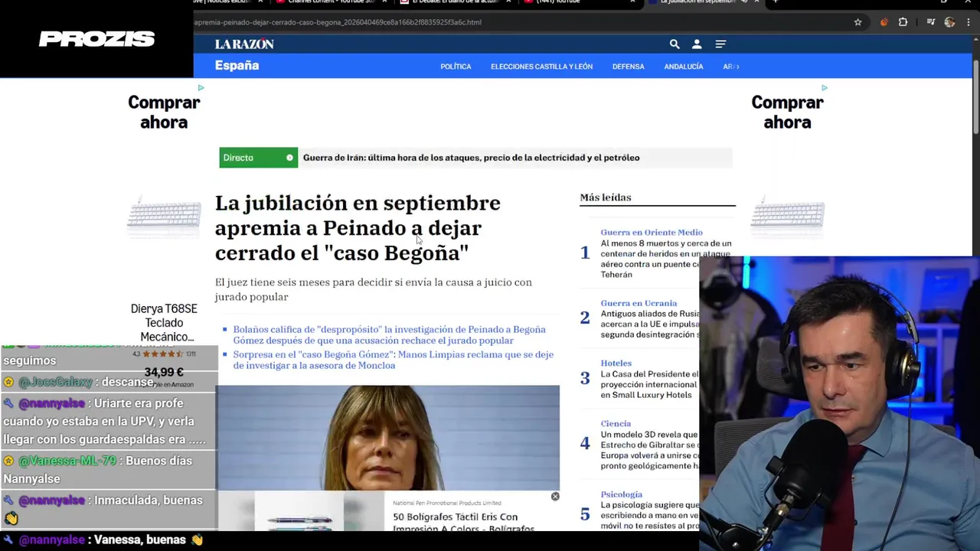Viewport: 980px width, 551px height.
Task: Click left keyboard product image
Action: (164, 216)
